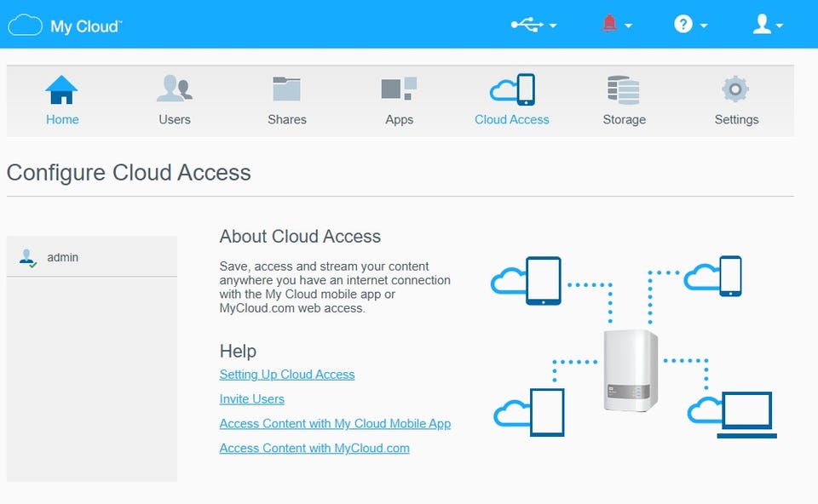Expand the help menu dropdown arrow

tap(704, 26)
